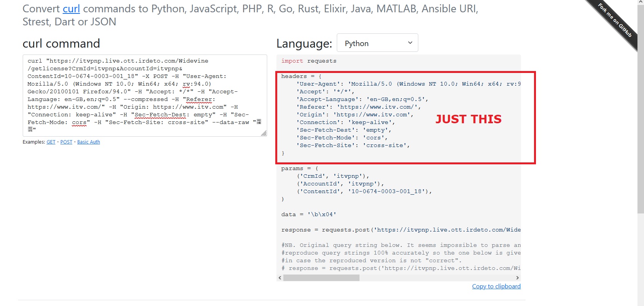Open the Basic Auth example link

pyautogui.click(x=88, y=142)
